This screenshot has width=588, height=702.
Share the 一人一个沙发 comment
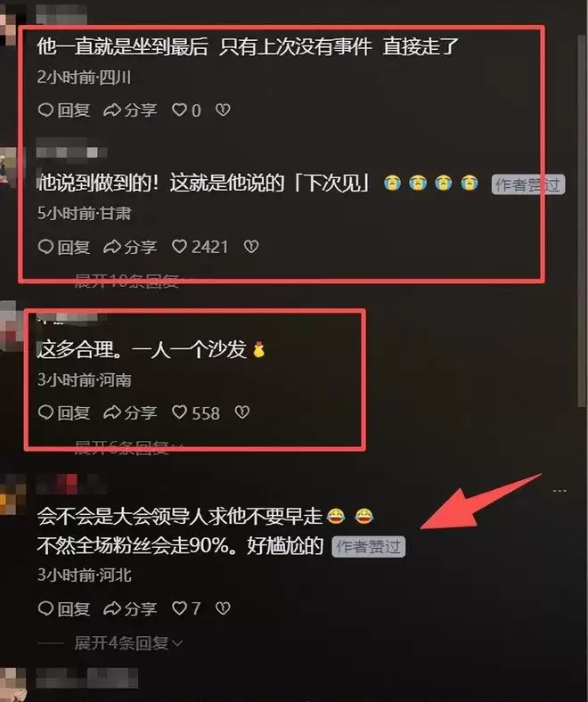[130, 412]
